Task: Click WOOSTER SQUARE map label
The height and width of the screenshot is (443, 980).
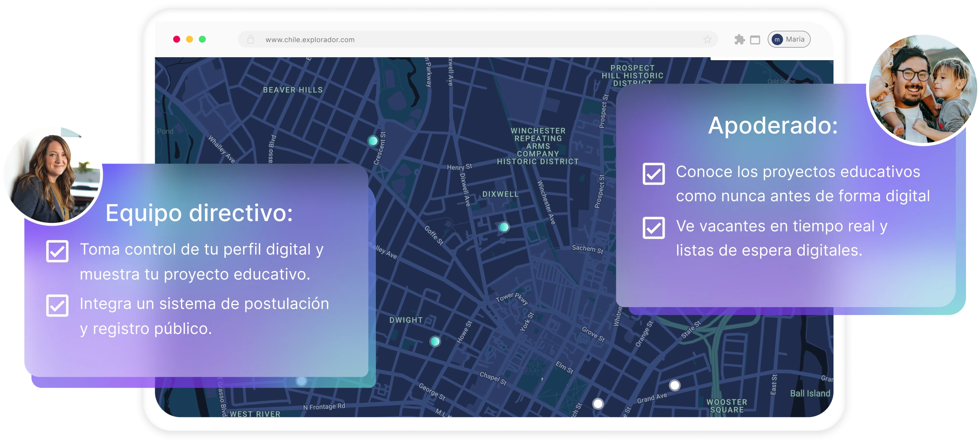Action: (727, 406)
